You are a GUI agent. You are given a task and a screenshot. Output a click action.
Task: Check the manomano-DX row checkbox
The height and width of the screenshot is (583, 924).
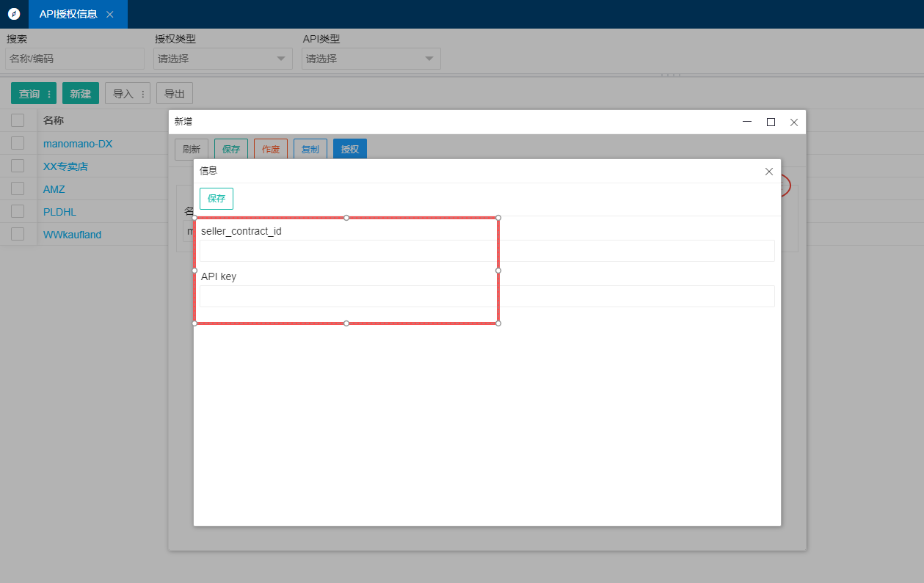point(18,144)
